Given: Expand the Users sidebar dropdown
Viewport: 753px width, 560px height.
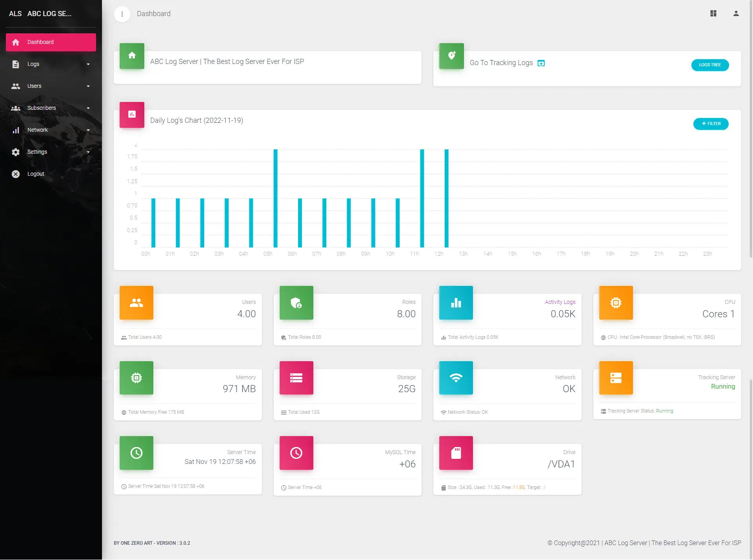Looking at the screenshot, I should tap(51, 86).
